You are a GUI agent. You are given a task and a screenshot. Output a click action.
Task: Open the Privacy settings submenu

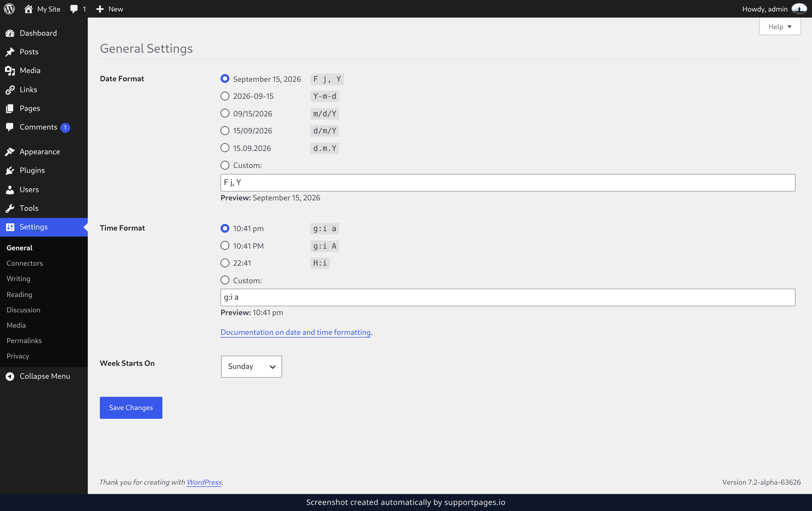(x=18, y=356)
